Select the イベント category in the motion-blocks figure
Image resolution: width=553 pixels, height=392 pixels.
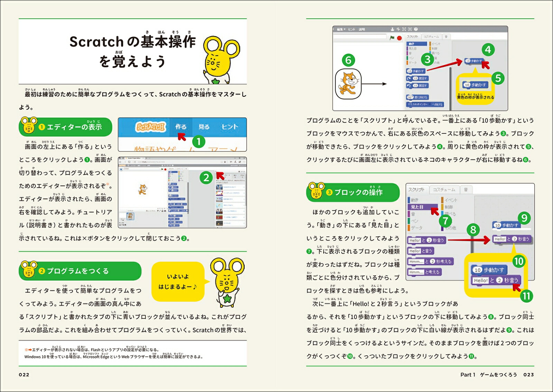coord(435,44)
